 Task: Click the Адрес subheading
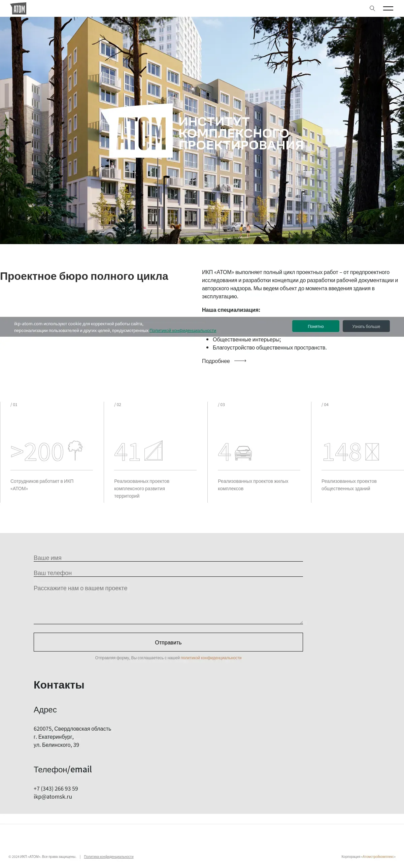pos(45,710)
